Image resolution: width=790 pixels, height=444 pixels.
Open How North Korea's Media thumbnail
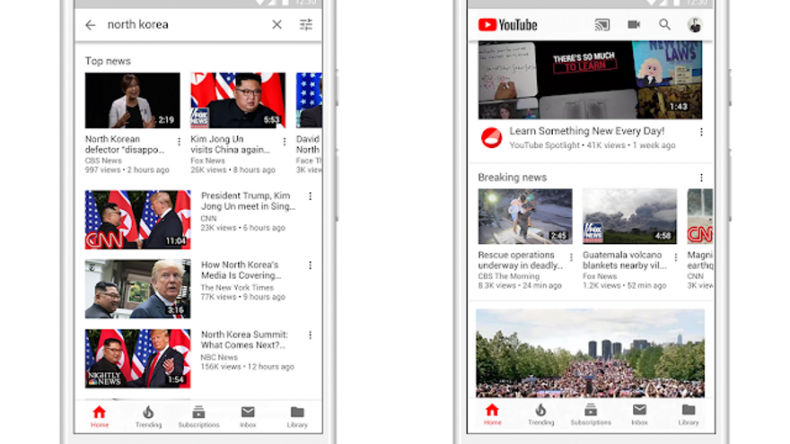click(x=138, y=289)
